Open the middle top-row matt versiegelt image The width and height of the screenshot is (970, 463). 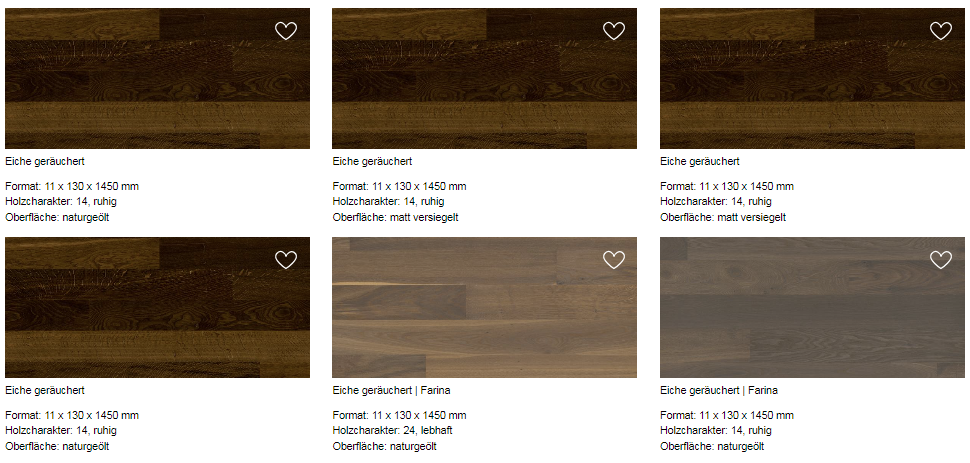(484, 79)
